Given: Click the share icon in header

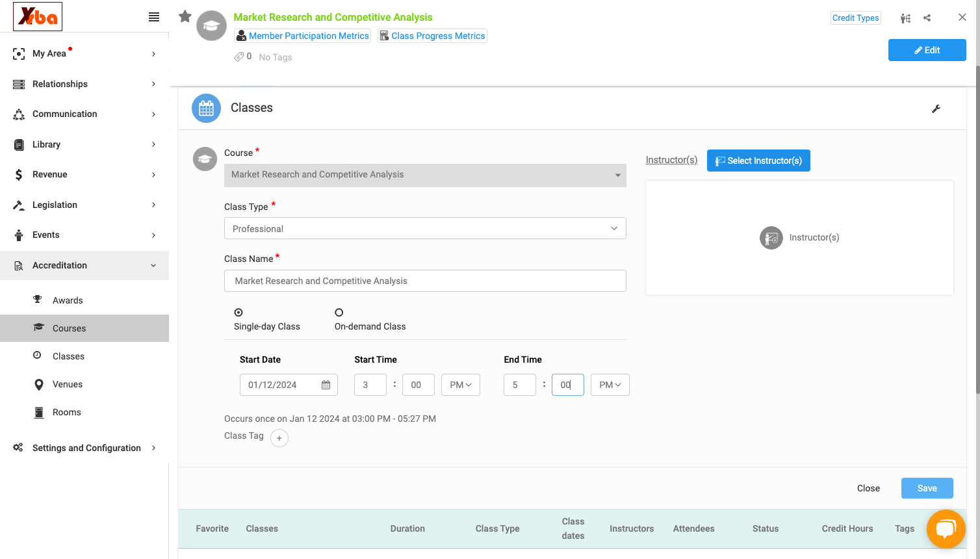Looking at the screenshot, I should pyautogui.click(x=927, y=18).
